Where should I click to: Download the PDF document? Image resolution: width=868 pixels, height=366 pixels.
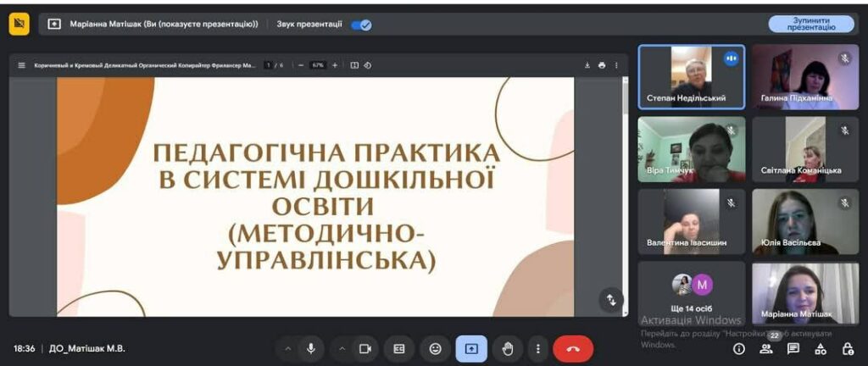587,65
